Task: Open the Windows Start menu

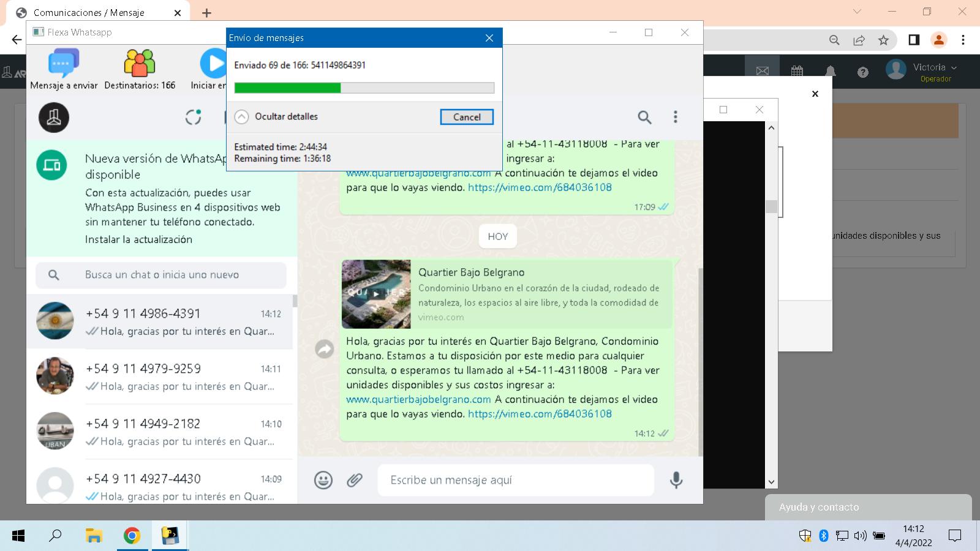Action: (18, 536)
